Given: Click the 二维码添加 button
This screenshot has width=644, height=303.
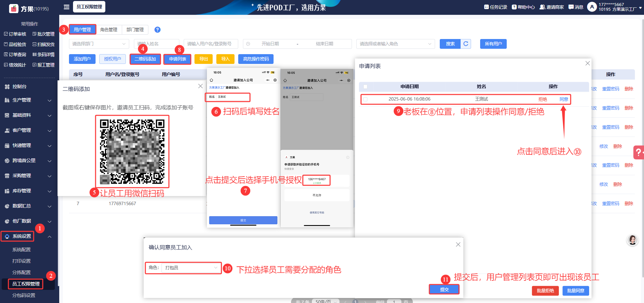Looking at the screenshot, I should 145,59.
